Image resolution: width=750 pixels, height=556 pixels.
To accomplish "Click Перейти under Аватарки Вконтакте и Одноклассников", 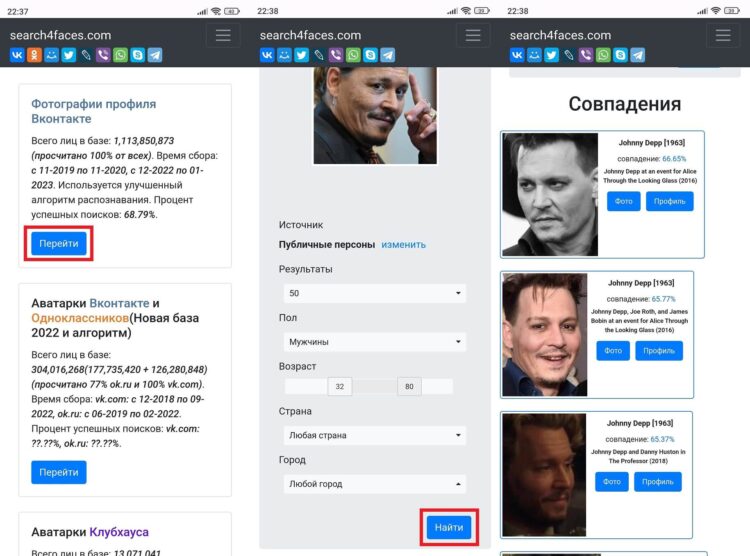I will (59, 472).
